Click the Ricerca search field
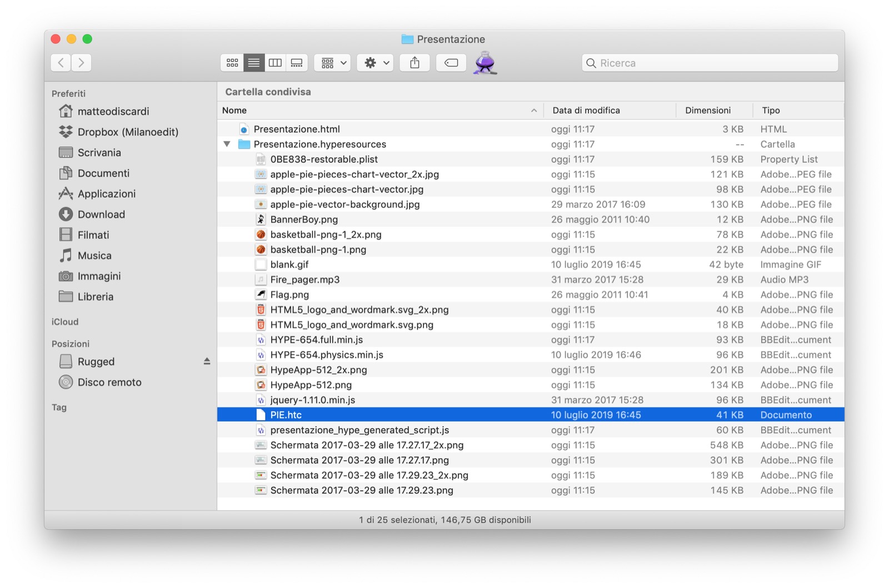 click(710, 63)
